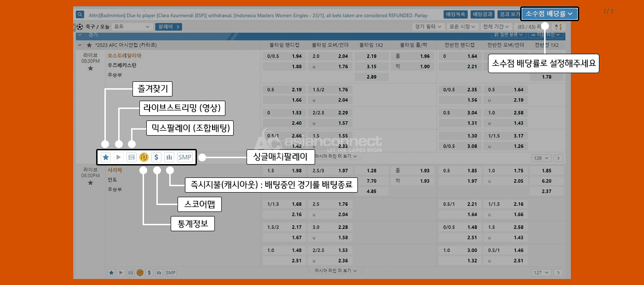Open the bar chart icon in highlighted toolbar
This screenshot has height=285, width=644.
169,157
